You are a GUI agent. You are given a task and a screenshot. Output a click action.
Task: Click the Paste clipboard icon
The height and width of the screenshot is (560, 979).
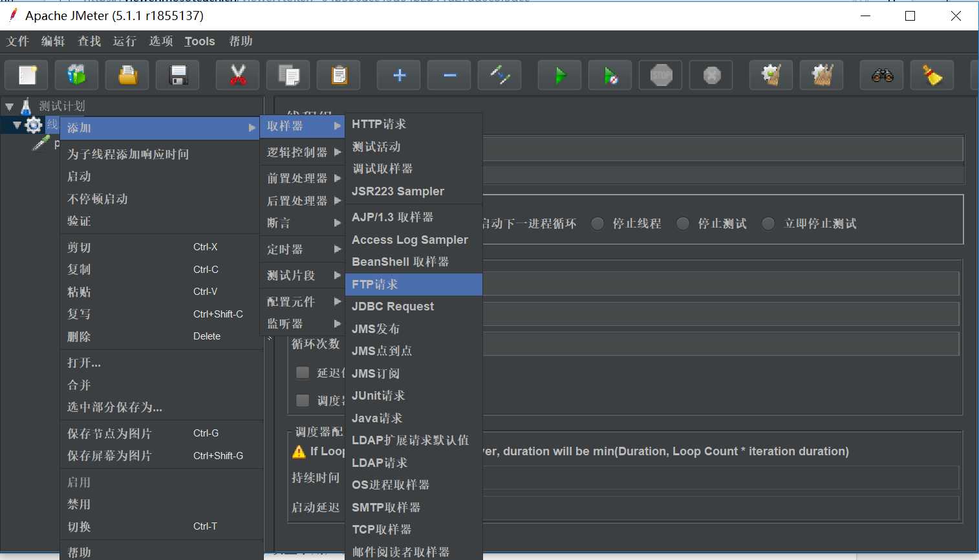point(339,76)
